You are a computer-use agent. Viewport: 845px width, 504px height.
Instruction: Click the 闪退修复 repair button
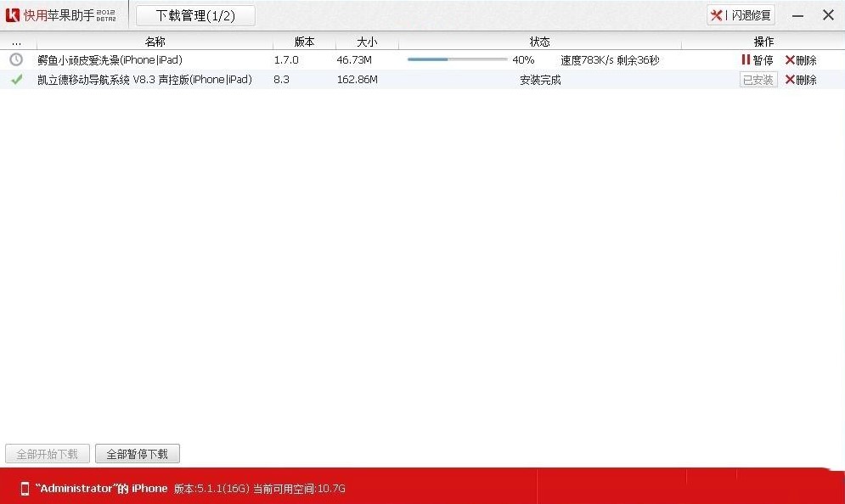point(741,15)
